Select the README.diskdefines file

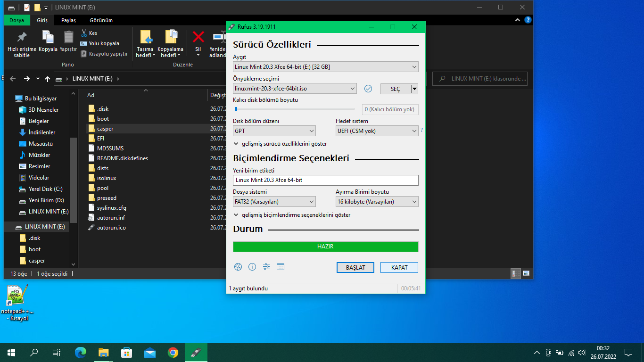click(x=123, y=158)
